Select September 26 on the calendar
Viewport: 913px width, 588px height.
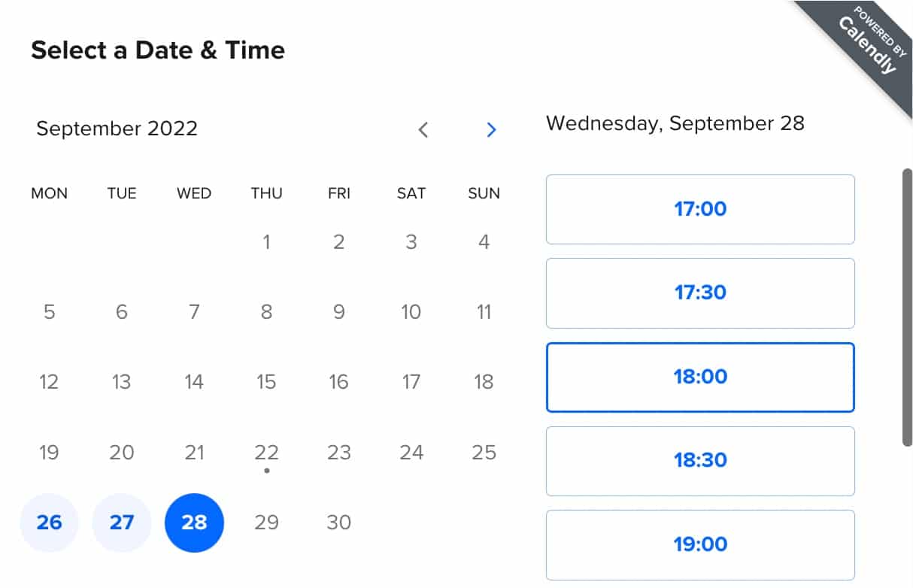(x=49, y=523)
